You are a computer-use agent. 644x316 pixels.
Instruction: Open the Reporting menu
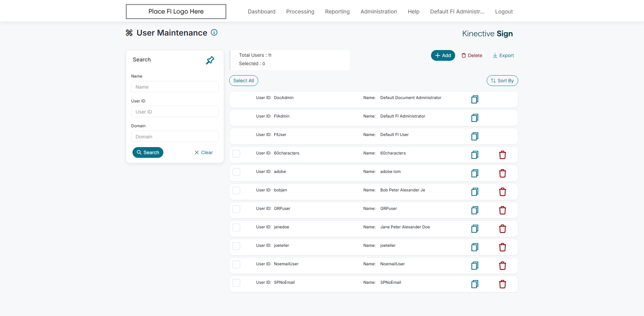[x=337, y=11]
